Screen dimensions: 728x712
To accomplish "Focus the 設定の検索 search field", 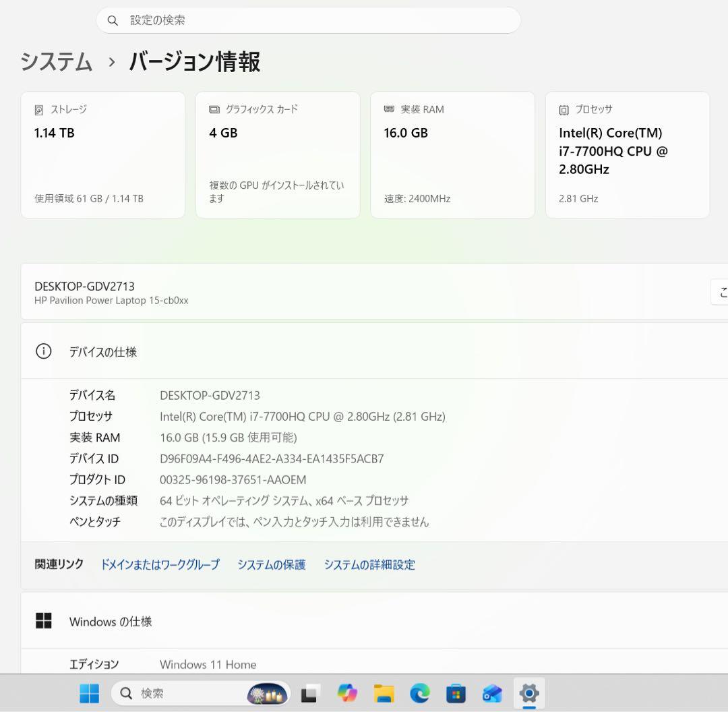I will [308, 20].
